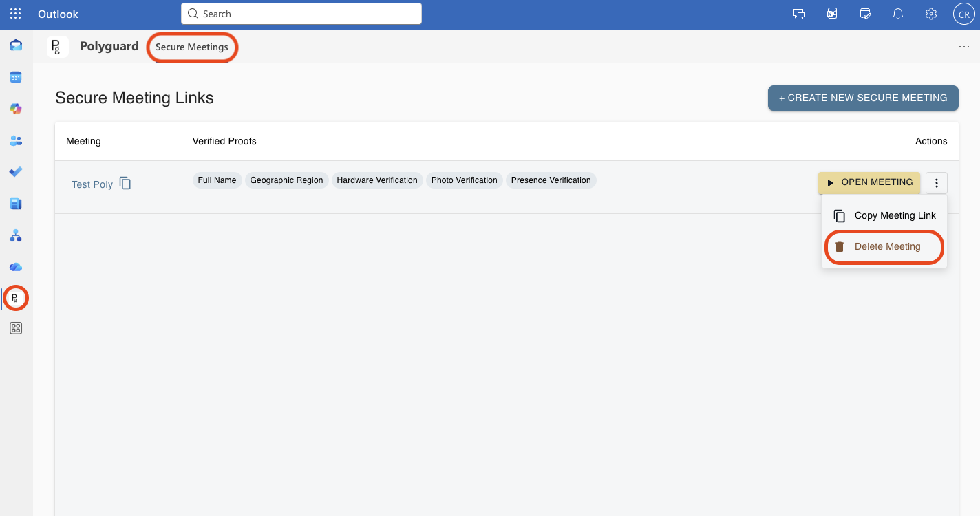This screenshot has height=516, width=980.
Task: Expand the top-right more options ellipsis
Action: pyautogui.click(x=963, y=47)
